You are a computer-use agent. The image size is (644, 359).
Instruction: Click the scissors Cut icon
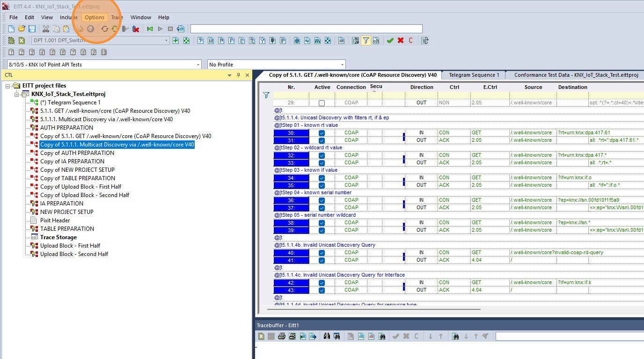click(45, 29)
